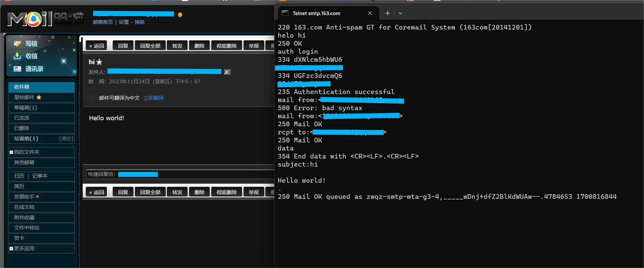Viewport: 644px width, 268px height.
Task: Open the terminal tab dropdown arrow
Action: [400, 13]
